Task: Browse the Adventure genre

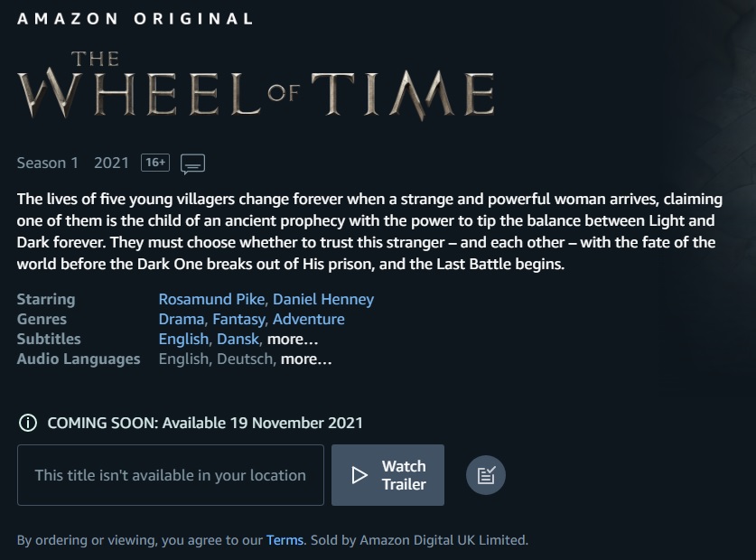Action: pyautogui.click(x=309, y=319)
